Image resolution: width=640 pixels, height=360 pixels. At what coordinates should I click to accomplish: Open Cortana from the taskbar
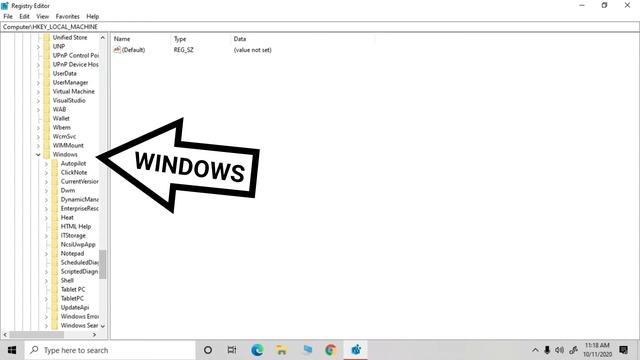click(208, 350)
